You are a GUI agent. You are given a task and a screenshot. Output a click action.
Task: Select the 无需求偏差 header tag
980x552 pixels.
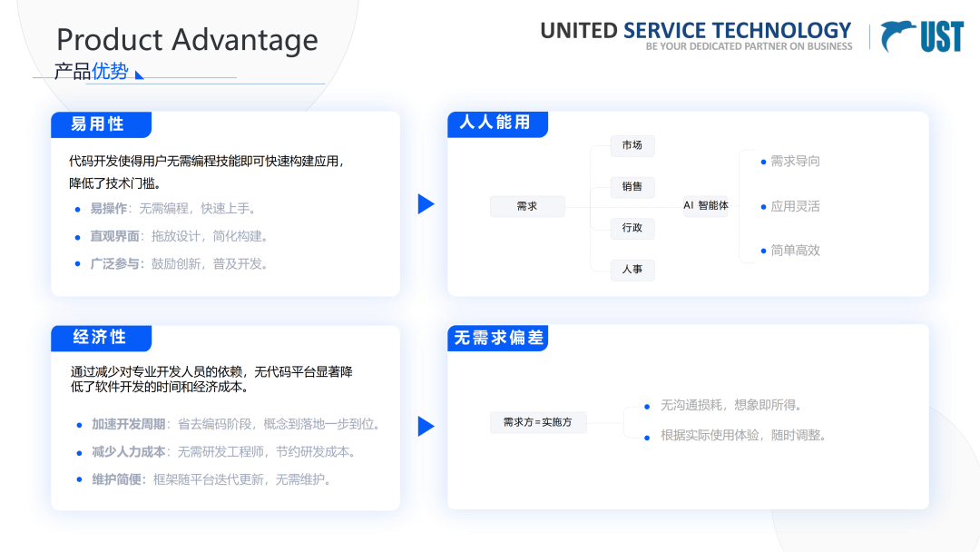click(497, 338)
